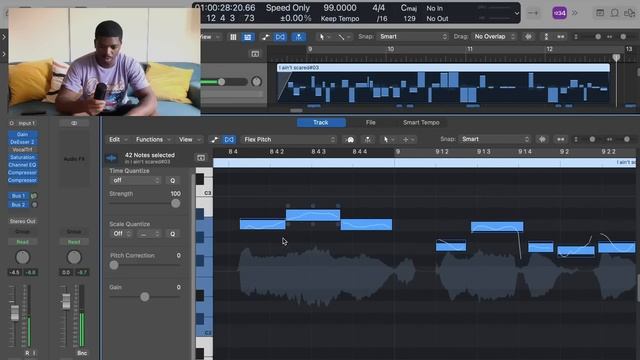Screen dimensions: 640x360
Task: Open the Saturation plugin slot
Action: [x=22, y=157]
